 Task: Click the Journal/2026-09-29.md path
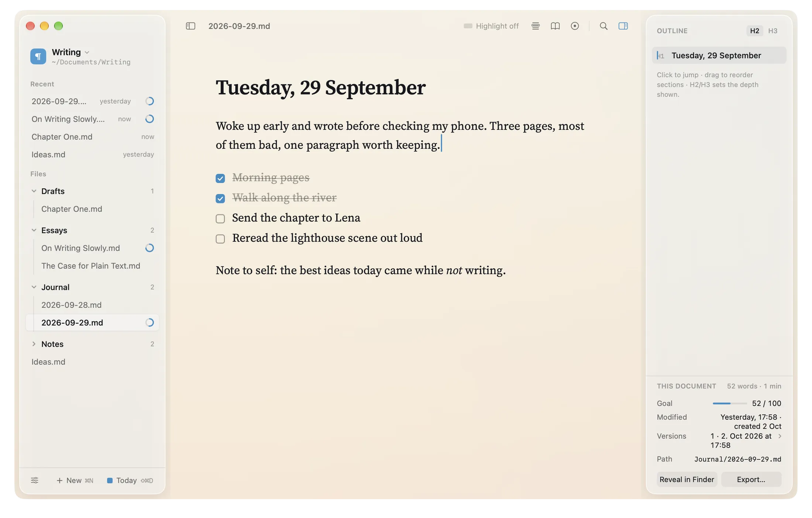[x=737, y=459]
